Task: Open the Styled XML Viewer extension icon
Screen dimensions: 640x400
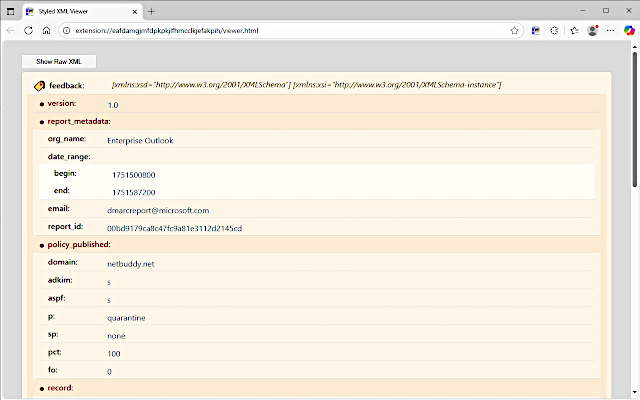Action: pos(536,31)
